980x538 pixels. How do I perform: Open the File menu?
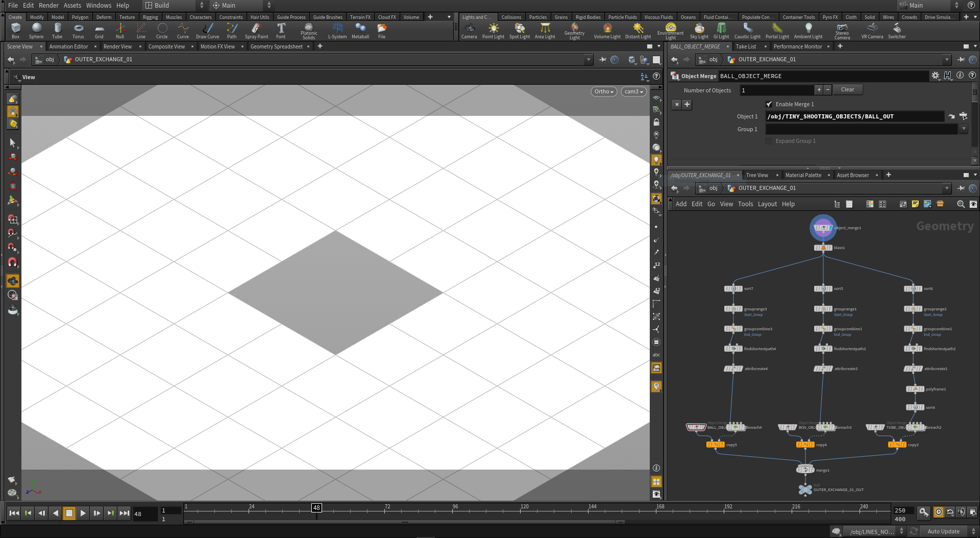tap(13, 5)
